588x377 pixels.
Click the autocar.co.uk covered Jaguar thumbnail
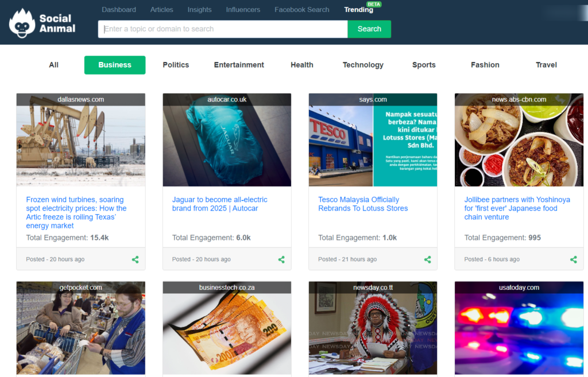227,140
